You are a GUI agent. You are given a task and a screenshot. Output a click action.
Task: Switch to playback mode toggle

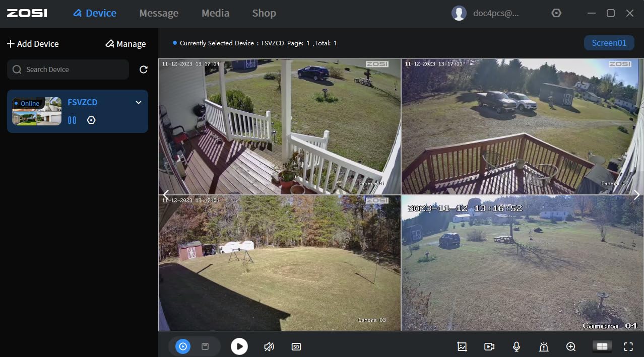(205, 346)
